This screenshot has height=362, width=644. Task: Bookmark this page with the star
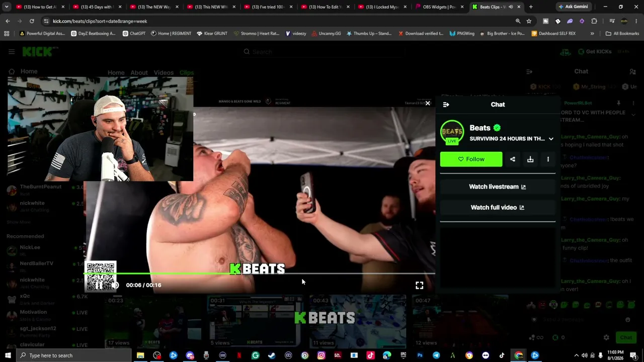point(529,21)
